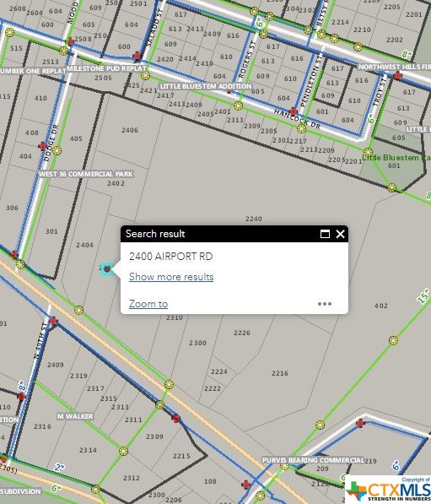The width and height of the screenshot is (431, 504).
Task: Click the Little Bluestem Addition label
Action: pos(206,86)
